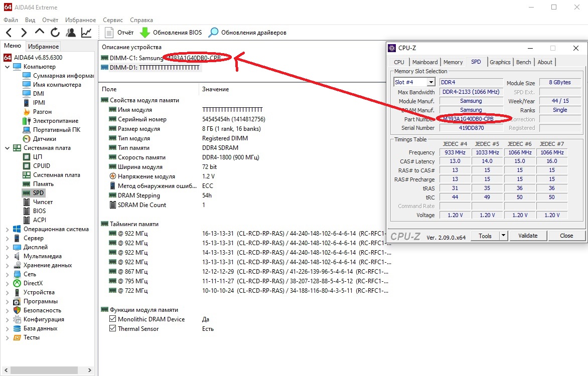Expand the Дисплей tree node

(x=7, y=247)
